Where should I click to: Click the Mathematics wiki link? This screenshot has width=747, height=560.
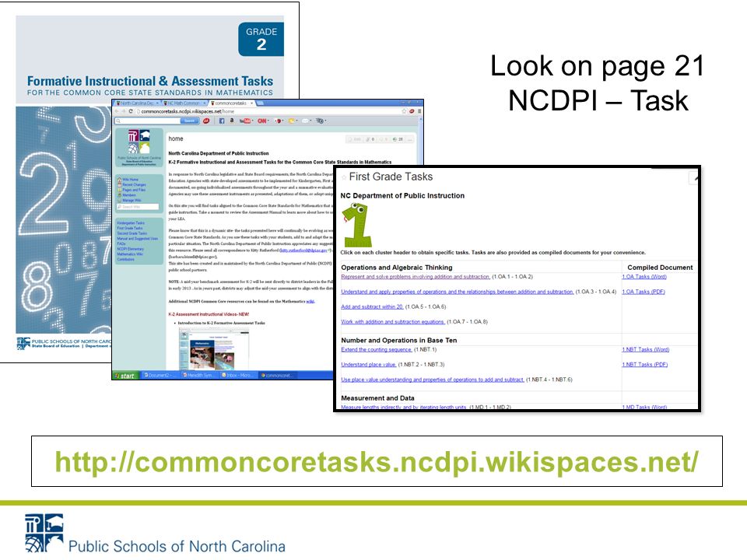[310, 302]
